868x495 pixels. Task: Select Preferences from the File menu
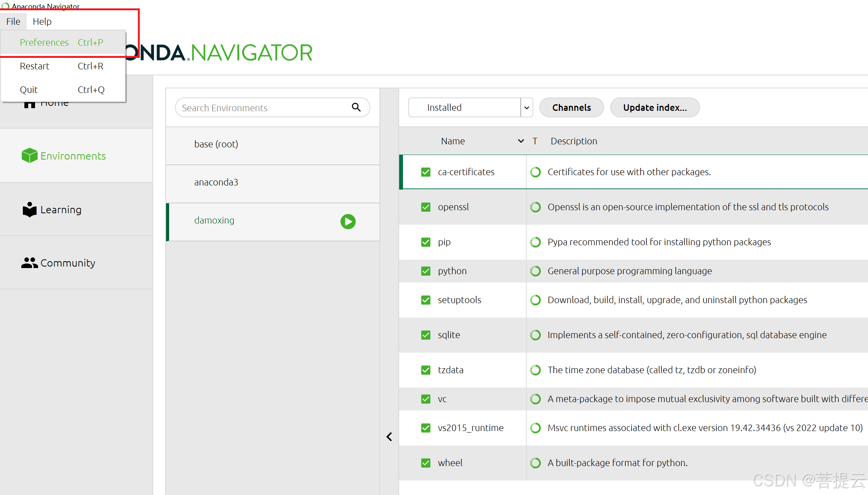point(44,43)
